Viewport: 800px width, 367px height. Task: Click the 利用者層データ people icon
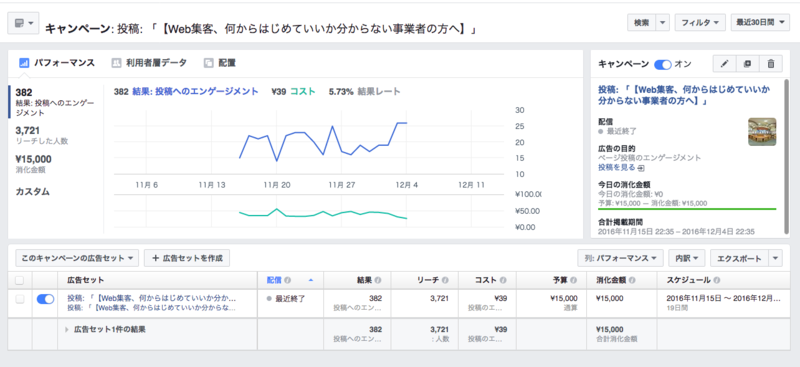point(116,63)
